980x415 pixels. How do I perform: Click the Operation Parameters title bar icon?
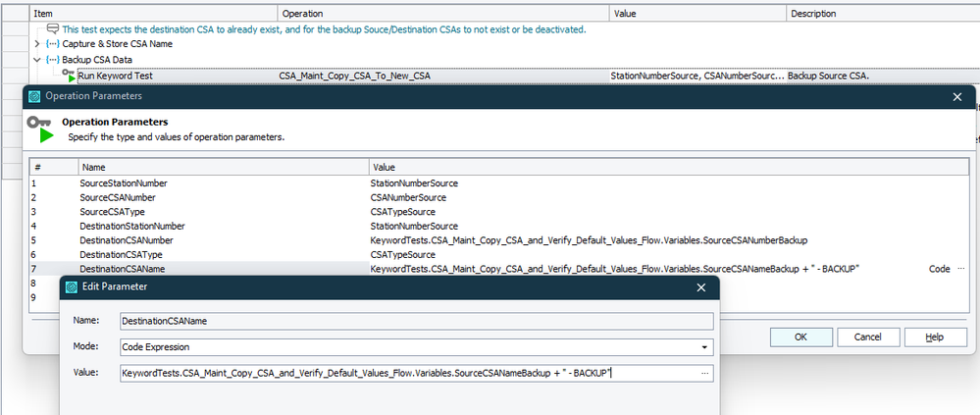pyautogui.click(x=34, y=96)
